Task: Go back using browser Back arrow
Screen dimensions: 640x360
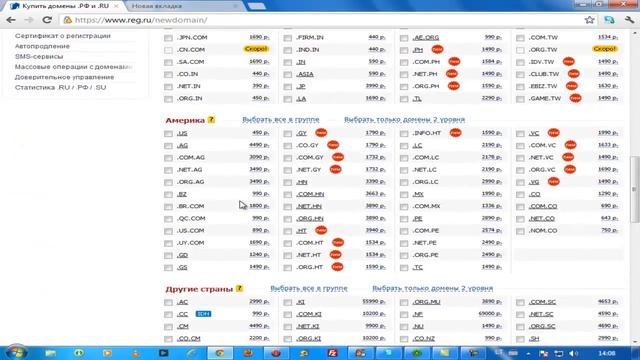Action: (x=11, y=20)
